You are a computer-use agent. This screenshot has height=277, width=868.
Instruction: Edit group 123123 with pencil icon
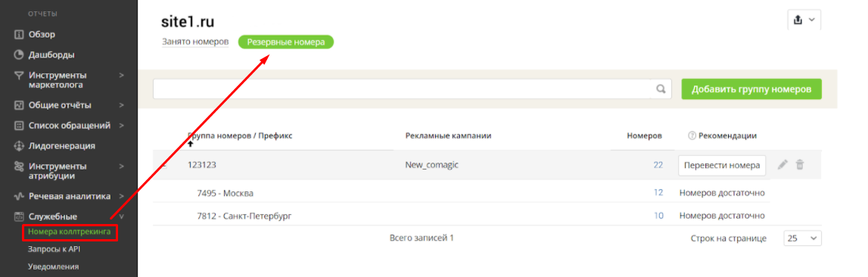pos(782,164)
